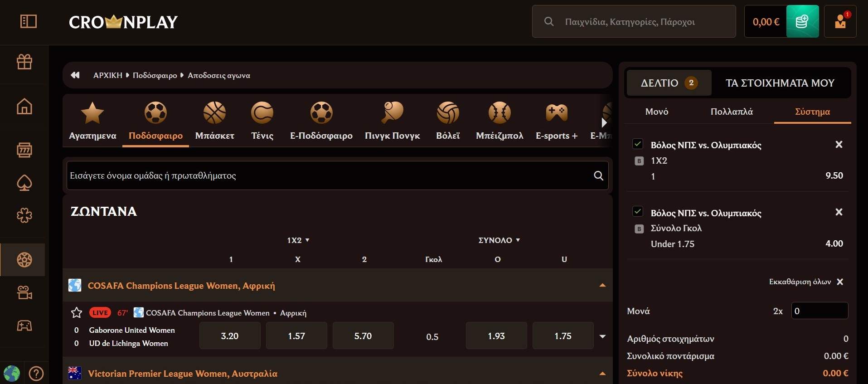Open the CrownPlay logo home link

(x=123, y=22)
